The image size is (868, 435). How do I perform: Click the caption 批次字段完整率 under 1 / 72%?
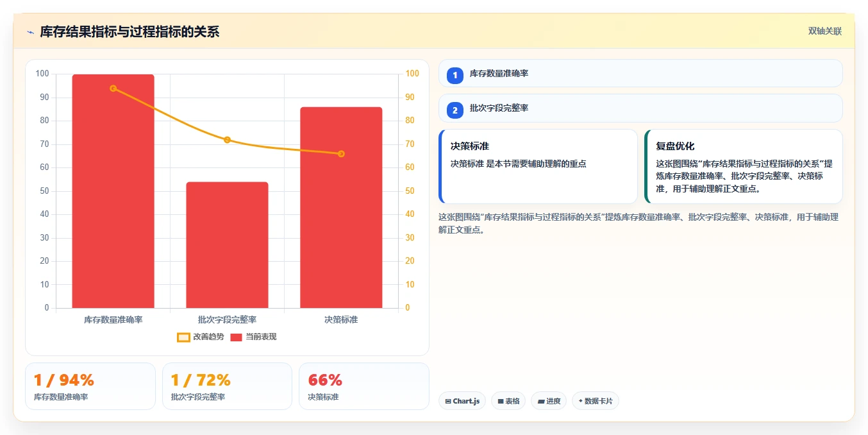point(198,397)
